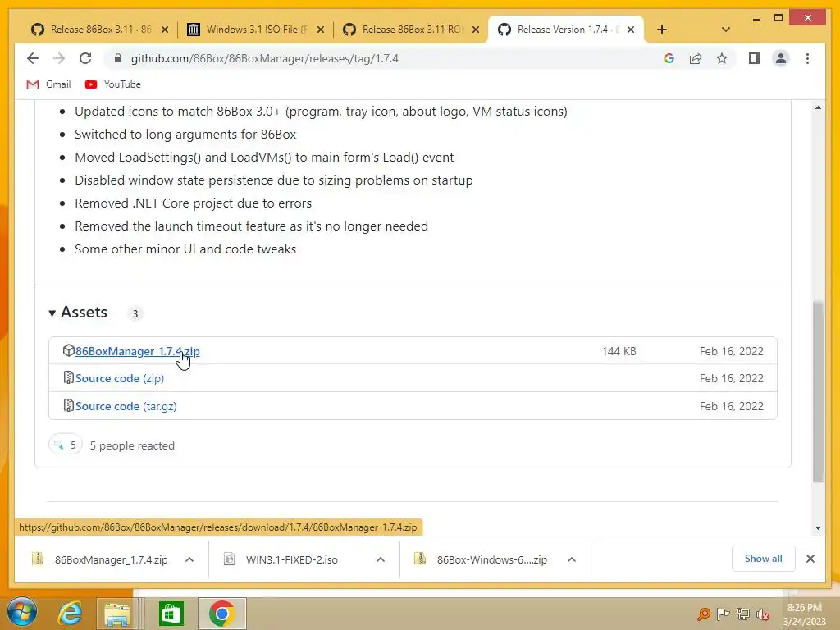Click the forward navigation arrow
The height and width of the screenshot is (630, 840).
(59, 58)
